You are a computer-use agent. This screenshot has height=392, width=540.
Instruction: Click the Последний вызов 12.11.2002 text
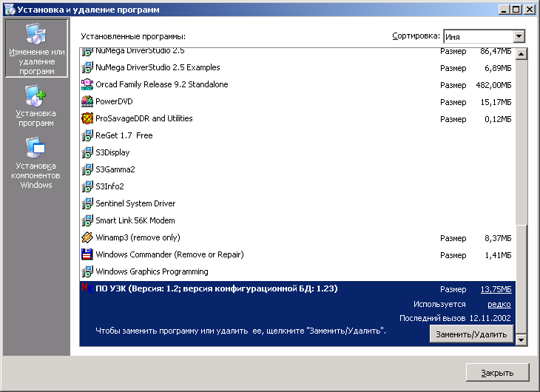(455, 318)
